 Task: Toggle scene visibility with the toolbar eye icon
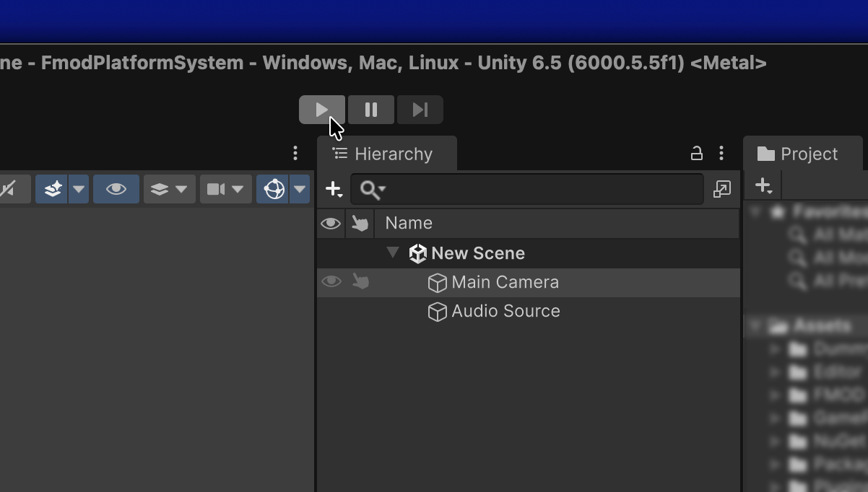[116, 189]
